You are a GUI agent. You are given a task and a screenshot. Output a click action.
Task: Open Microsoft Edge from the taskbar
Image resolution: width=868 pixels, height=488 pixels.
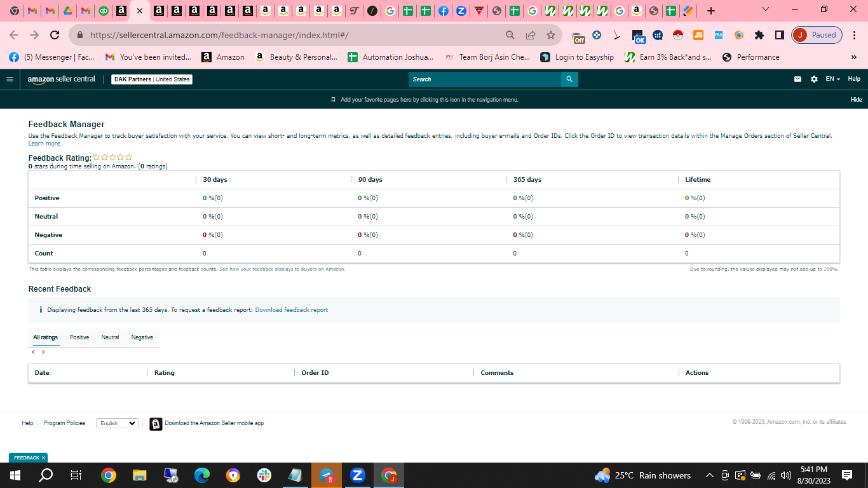click(202, 475)
